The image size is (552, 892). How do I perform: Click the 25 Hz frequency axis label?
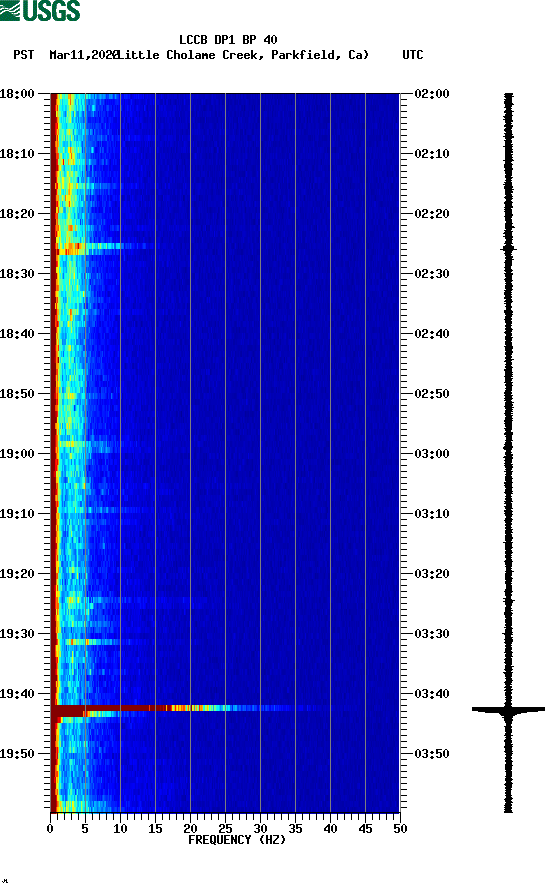tap(225, 829)
